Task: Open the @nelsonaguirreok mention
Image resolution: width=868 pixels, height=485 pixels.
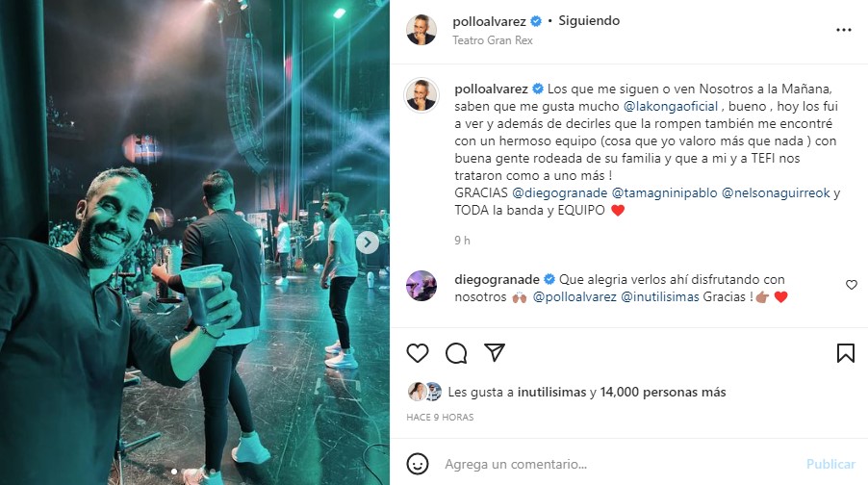Action: (776, 192)
